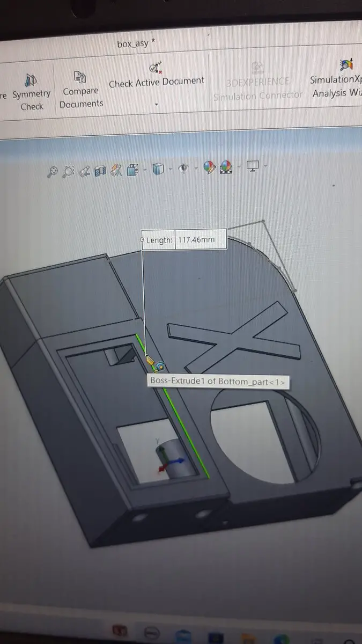362x644 pixels.
Task: Click Edit Appearance color ball icon
Action: tap(209, 168)
